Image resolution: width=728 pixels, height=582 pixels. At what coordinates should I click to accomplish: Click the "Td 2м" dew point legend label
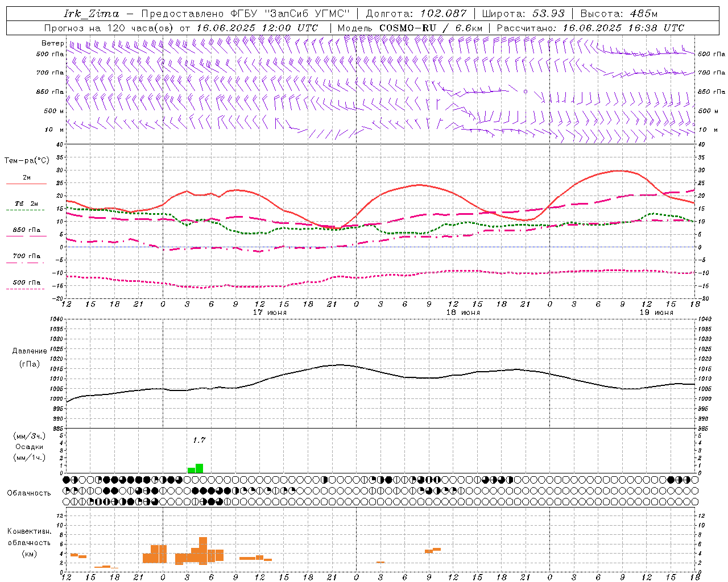click(27, 203)
